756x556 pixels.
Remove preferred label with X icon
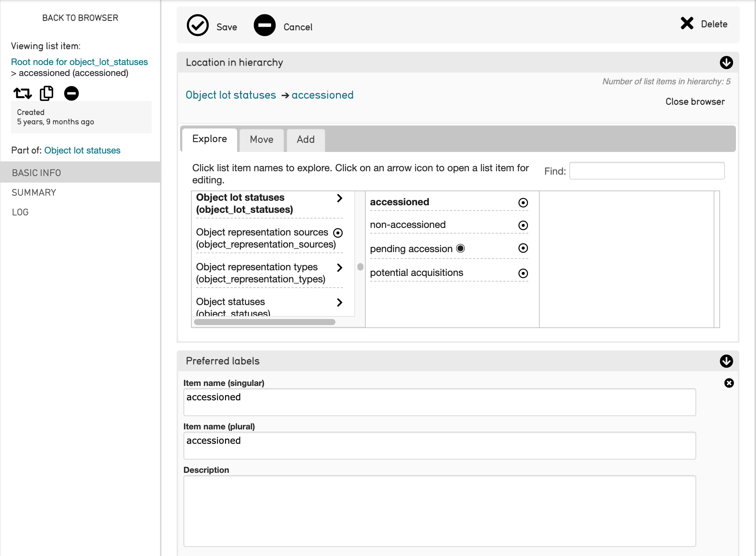tap(729, 383)
